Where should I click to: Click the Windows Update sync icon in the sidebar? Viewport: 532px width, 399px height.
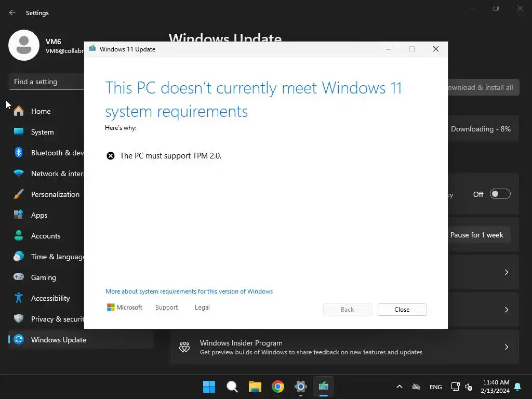tap(19, 339)
